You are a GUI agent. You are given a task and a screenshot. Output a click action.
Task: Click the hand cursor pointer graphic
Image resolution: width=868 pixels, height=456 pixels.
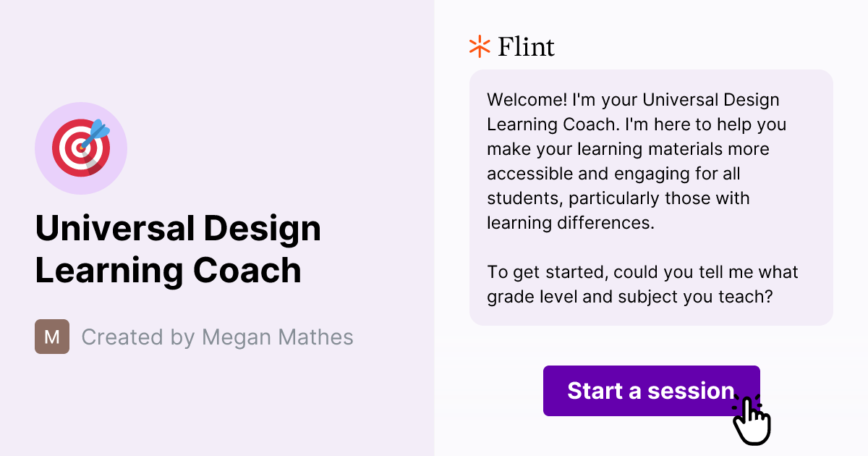tap(752, 418)
